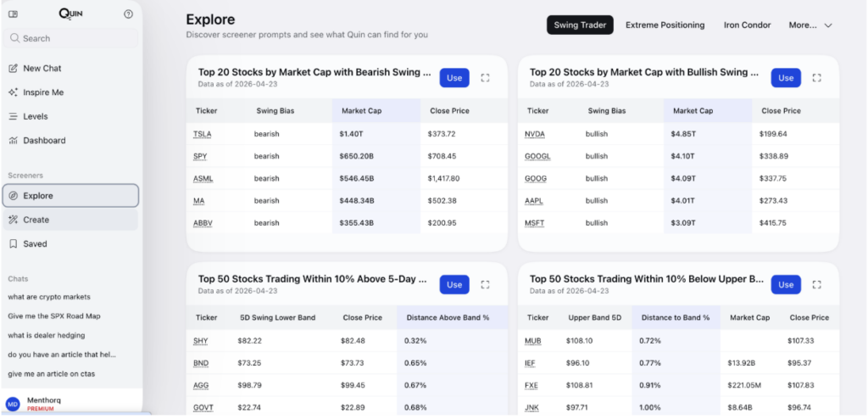Collapse sidebar using the panel icon
This screenshot has height=419, width=868.
(x=14, y=14)
